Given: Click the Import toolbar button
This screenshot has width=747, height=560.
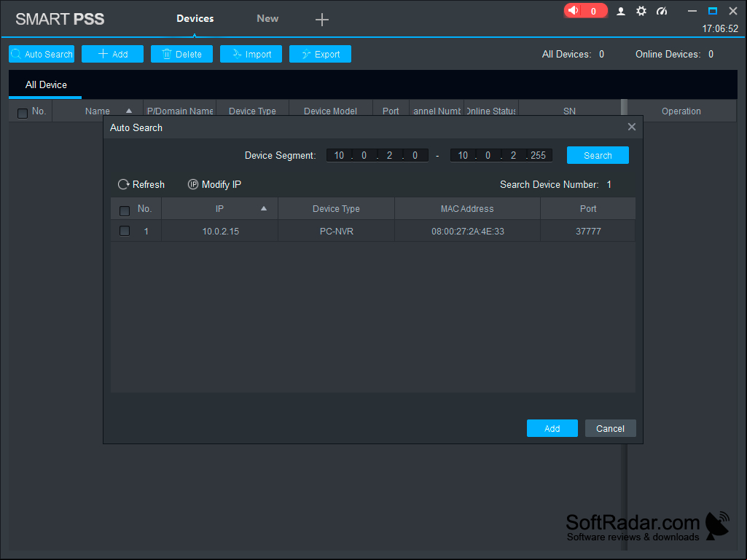Looking at the screenshot, I should (251, 54).
